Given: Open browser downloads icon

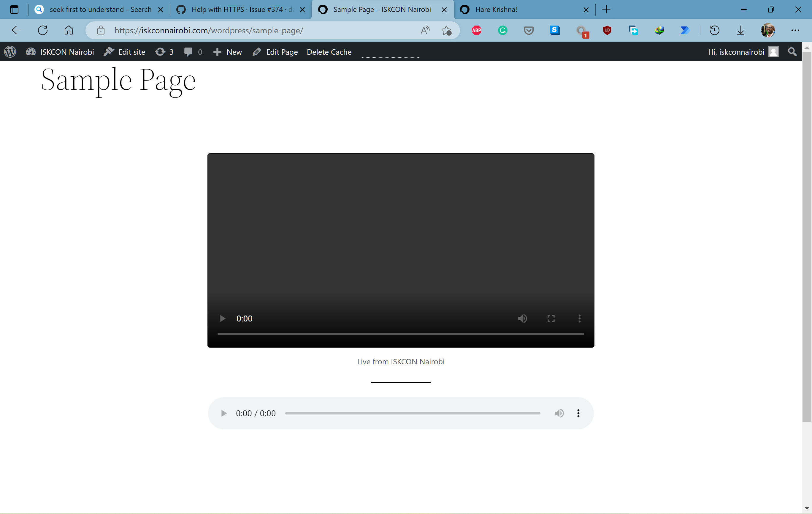Looking at the screenshot, I should point(740,30).
